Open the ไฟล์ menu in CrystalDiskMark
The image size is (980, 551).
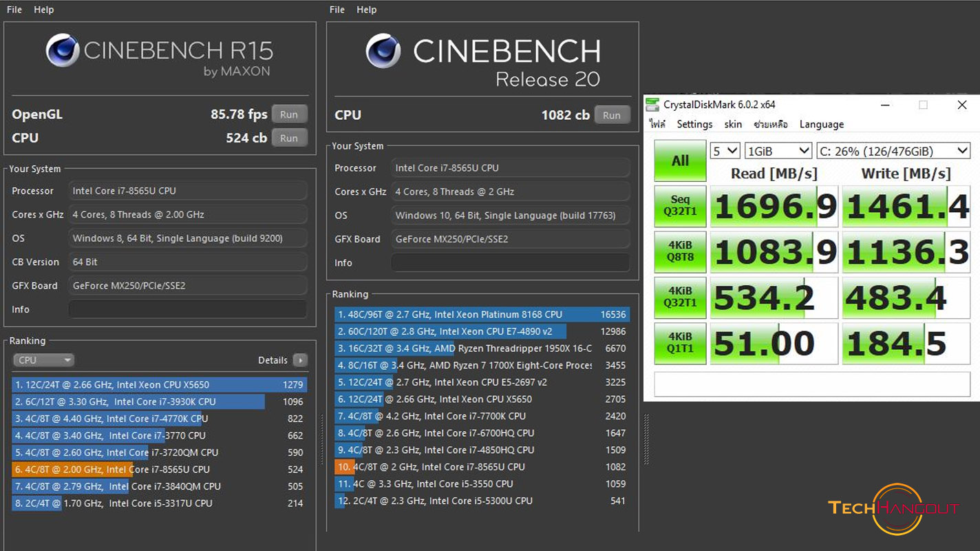coord(658,125)
